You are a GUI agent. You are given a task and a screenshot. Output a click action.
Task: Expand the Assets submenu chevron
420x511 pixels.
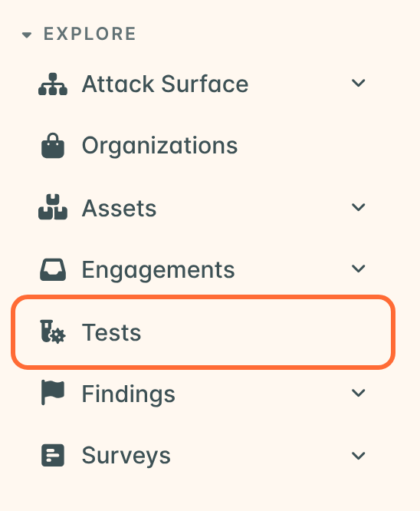pos(359,207)
